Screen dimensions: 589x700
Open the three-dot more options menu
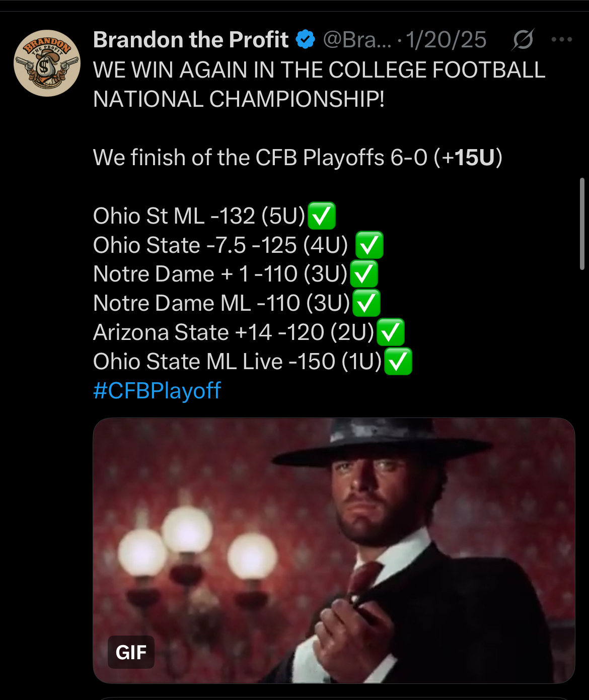[x=561, y=39]
